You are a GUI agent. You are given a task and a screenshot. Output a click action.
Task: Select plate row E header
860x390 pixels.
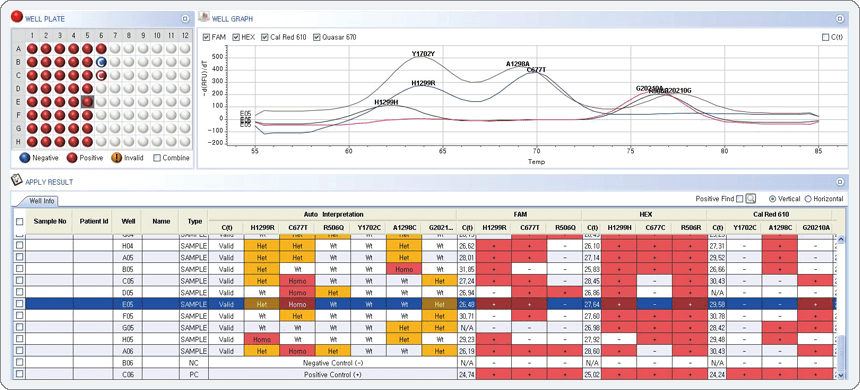pyautogui.click(x=18, y=101)
